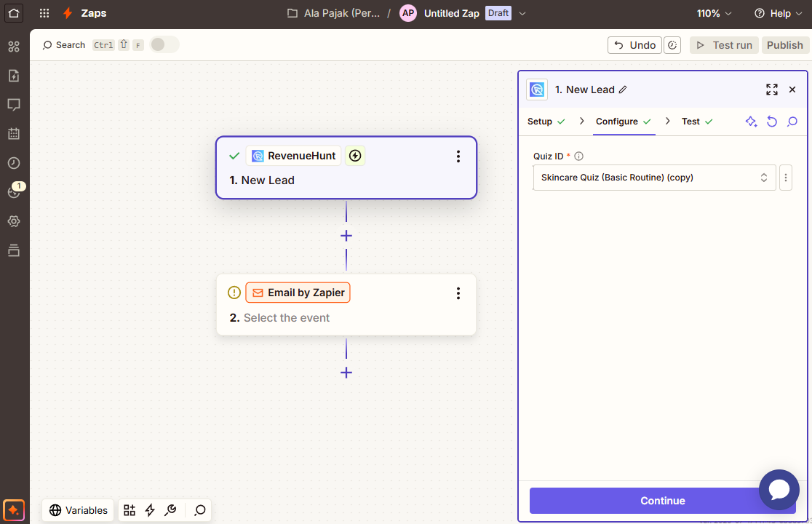Select the RevenueHunt New Lead step card
812x524 pixels.
(346, 167)
